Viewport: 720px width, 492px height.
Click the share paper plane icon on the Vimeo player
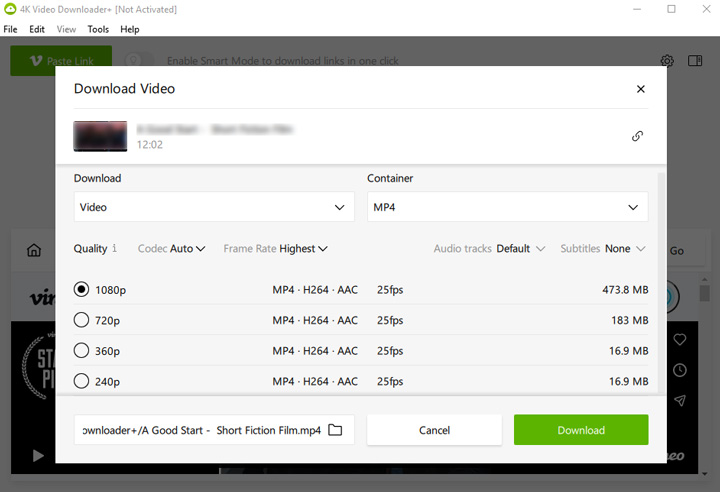click(x=680, y=401)
